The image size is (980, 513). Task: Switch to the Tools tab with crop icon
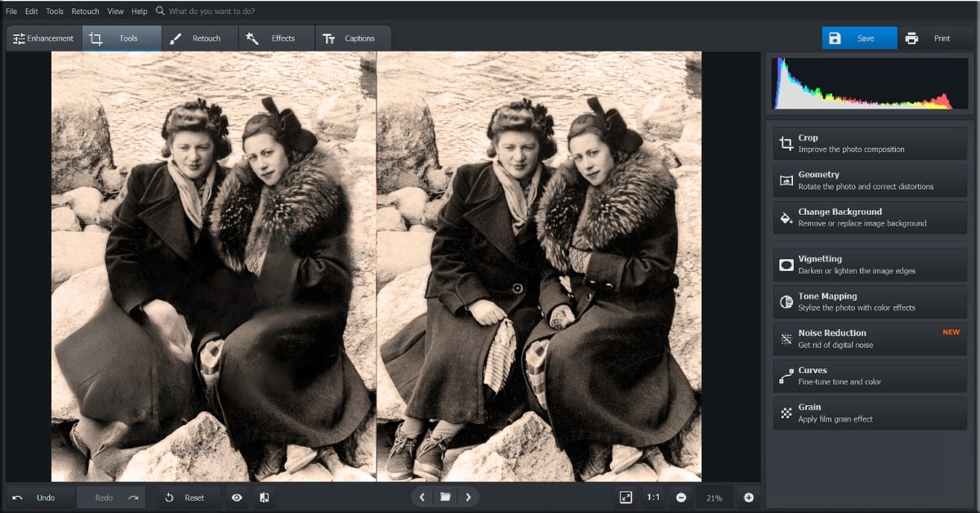coord(122,38)
